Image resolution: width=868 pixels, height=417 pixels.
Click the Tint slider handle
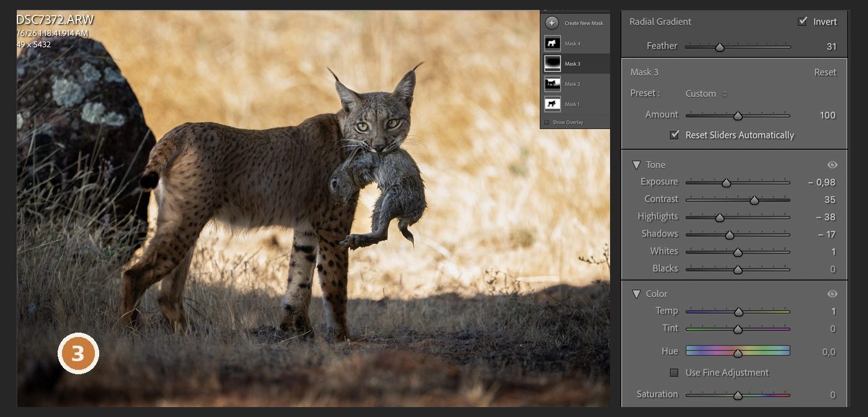[738, 329]
